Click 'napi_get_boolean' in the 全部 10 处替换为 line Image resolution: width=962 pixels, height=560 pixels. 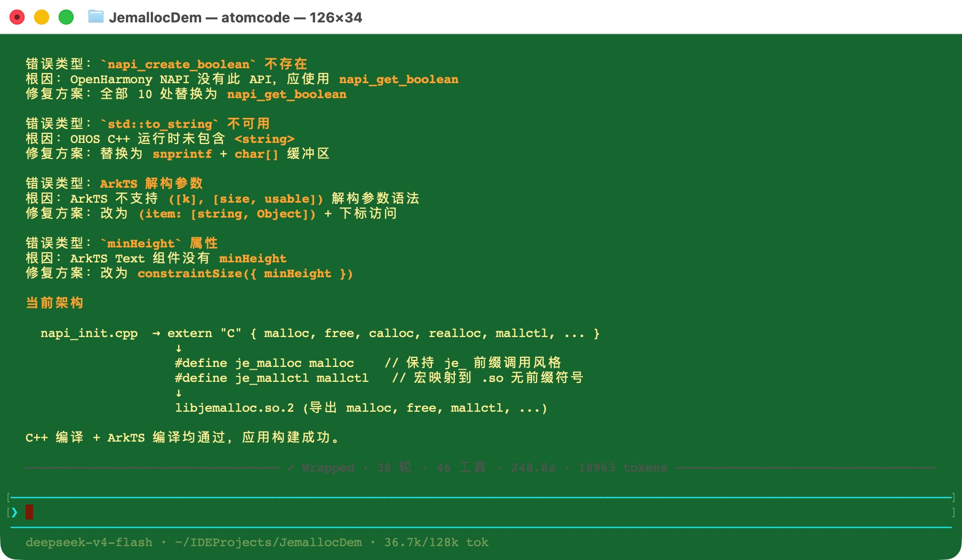pyautogui.click(x=286, y=94)
